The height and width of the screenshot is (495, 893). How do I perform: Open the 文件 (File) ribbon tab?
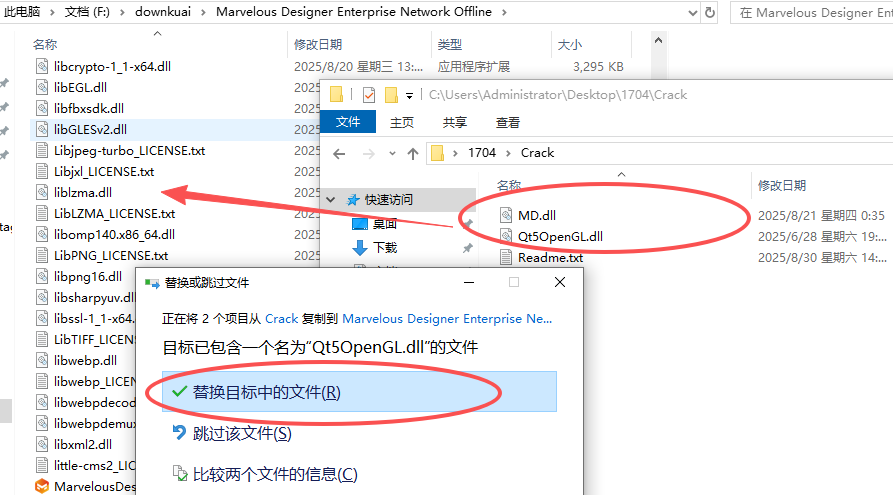[x=348, y=122]
